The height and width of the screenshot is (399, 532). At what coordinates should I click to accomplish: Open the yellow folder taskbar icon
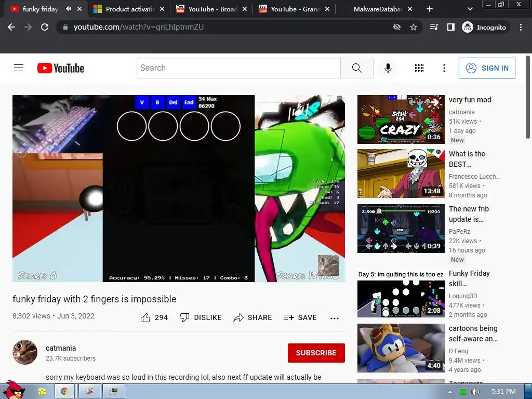tap(42, 392)
